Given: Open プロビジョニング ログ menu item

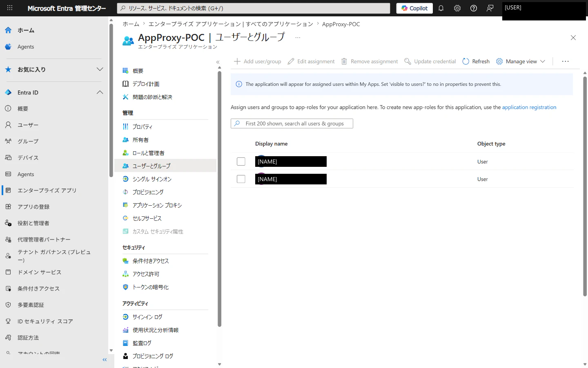Looking at the screenshot, I should pos(153,356).
